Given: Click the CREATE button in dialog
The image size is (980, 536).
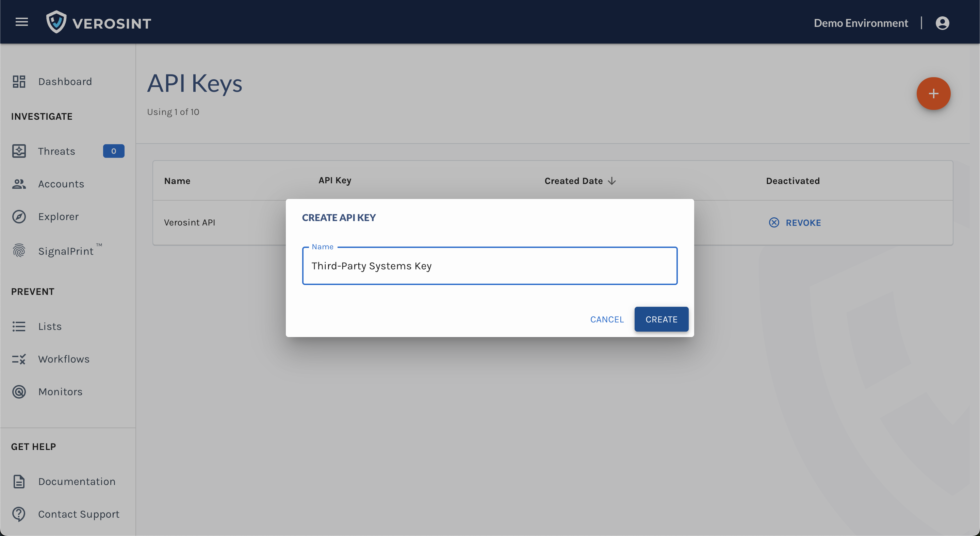Looking at the screenshot, I should [661, 319].
